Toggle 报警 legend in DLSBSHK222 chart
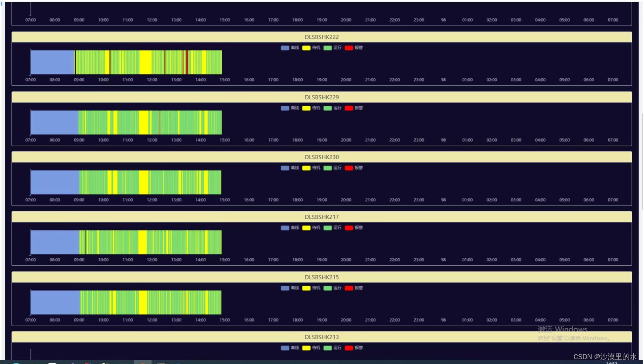The width and height of the screenshot is (643, 364). point(354,48)
